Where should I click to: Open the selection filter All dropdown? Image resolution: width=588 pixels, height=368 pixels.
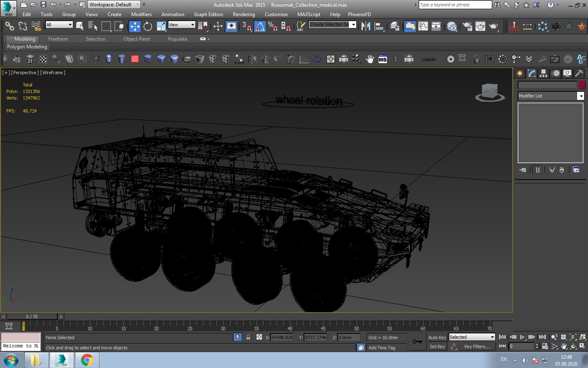point(59,25)
